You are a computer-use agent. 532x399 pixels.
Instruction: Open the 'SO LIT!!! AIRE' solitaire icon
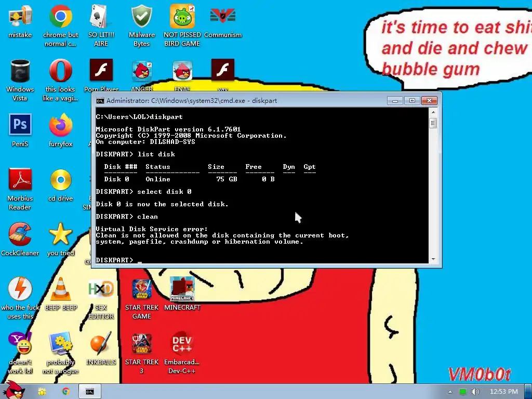101,25
